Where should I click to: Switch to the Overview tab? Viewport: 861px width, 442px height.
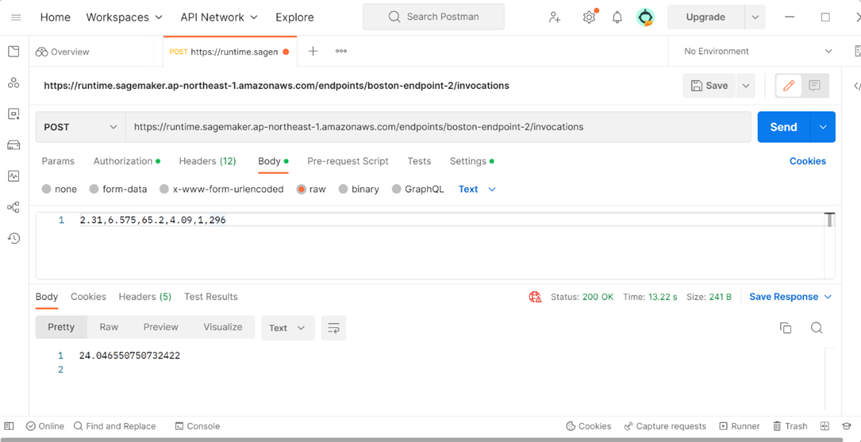pyautogui.click(x=62, y=52)
